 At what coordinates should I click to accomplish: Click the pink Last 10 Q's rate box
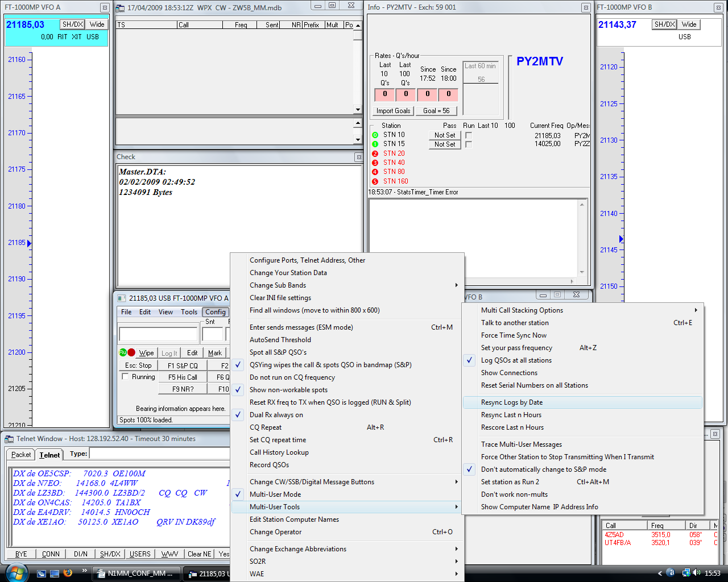(x=384, y=94)
